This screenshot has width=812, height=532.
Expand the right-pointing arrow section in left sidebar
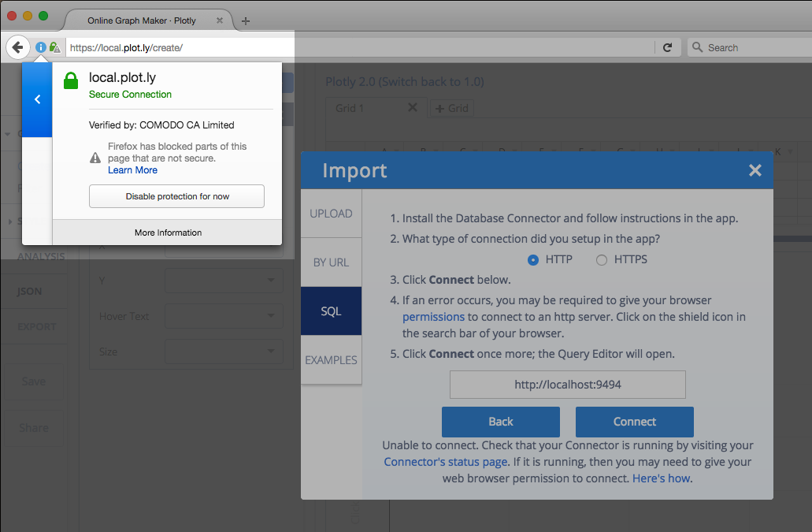click(9, 221)
